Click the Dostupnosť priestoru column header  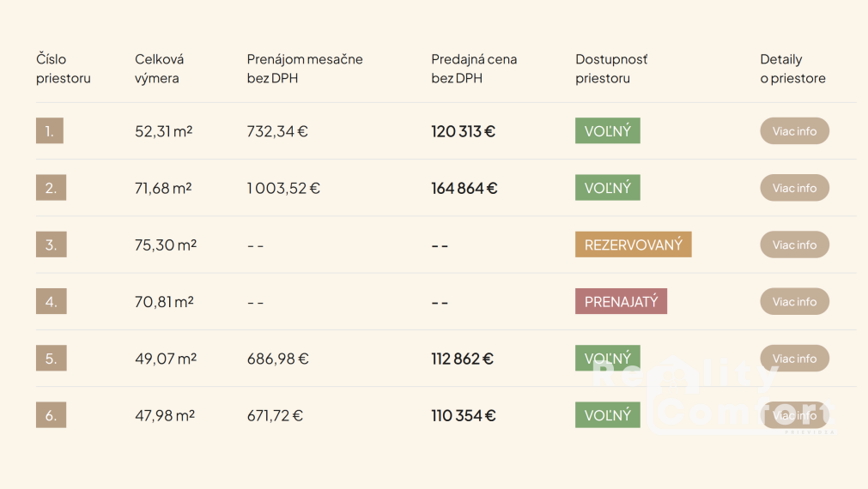pyautogui.click(x=611, y=69)
